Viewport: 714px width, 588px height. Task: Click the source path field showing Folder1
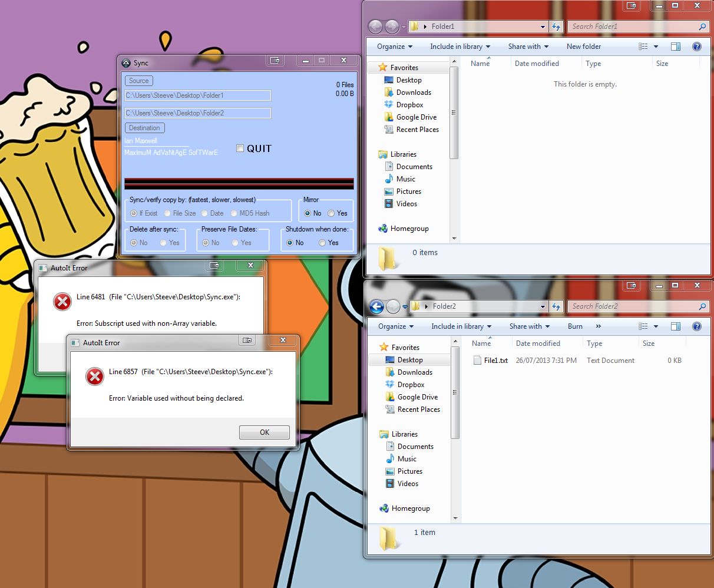tap(198, 95)
